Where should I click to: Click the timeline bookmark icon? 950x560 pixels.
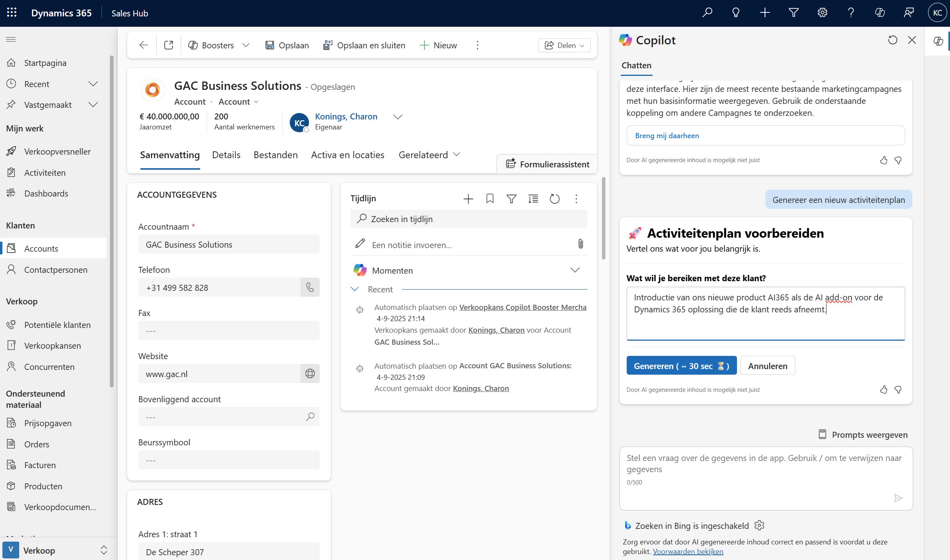(x=490, y=199)
